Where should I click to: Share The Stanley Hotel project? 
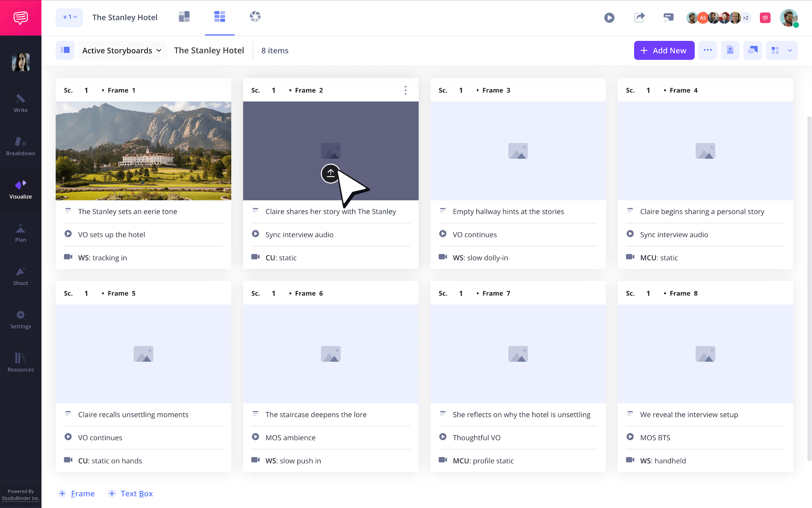tap(639, 17)
